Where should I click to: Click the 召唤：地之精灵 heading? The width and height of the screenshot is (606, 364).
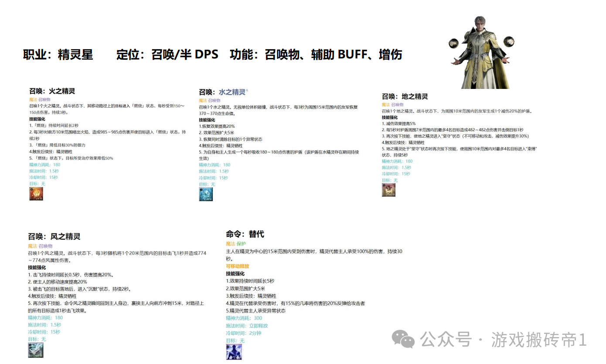pyautogui.click(x=405, y=96)
